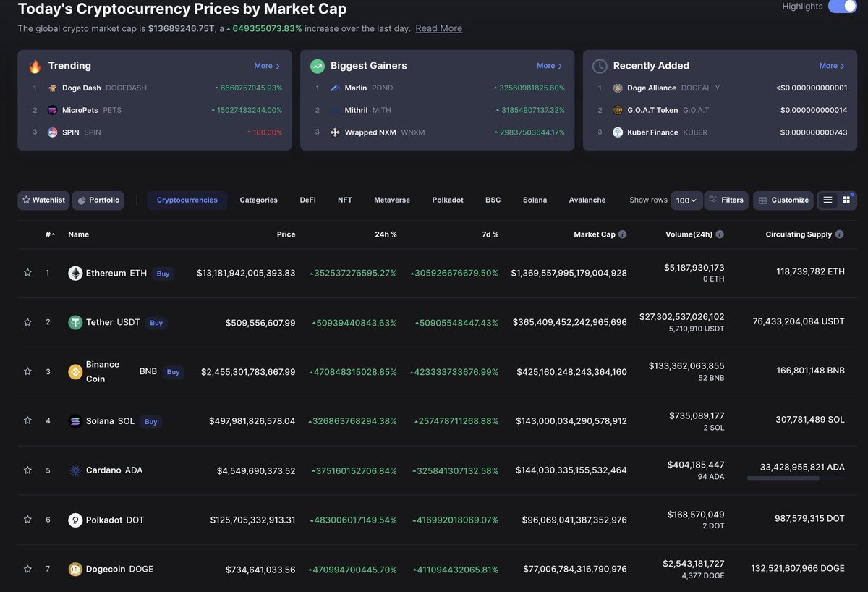
Task: Click the Doge Alliance icon
Action: pos(618,88)
